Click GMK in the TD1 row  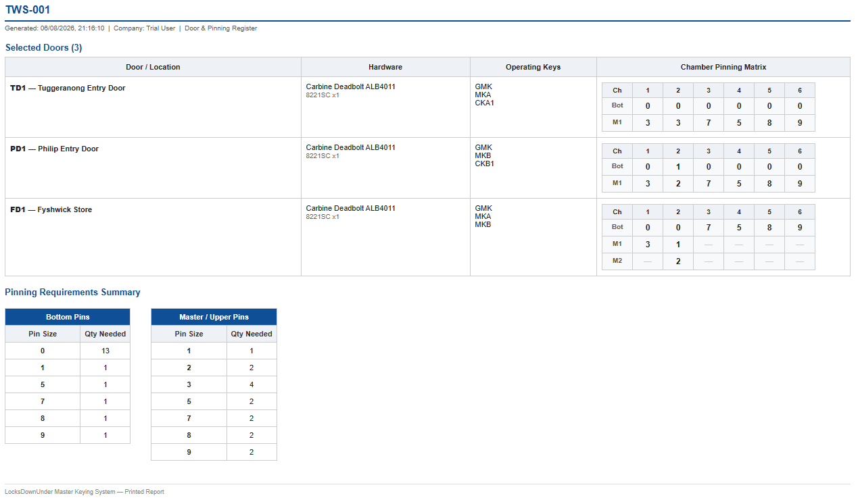point(483,86)
